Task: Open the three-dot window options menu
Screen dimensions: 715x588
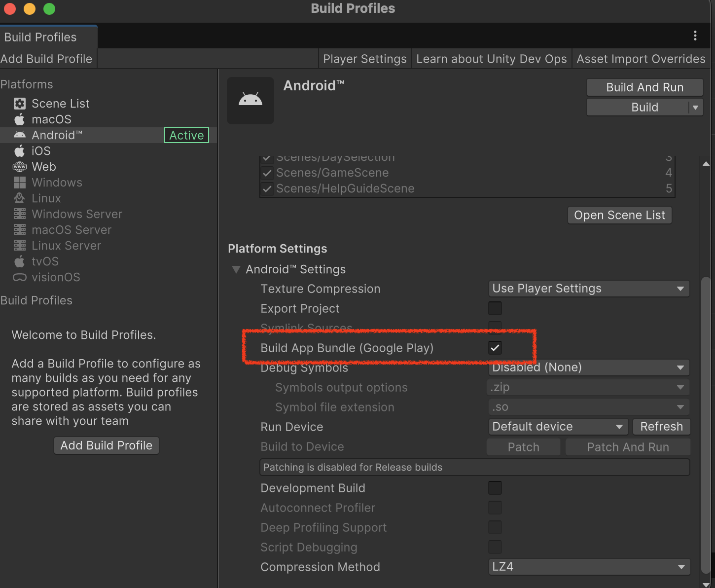Action: (695, 36)
